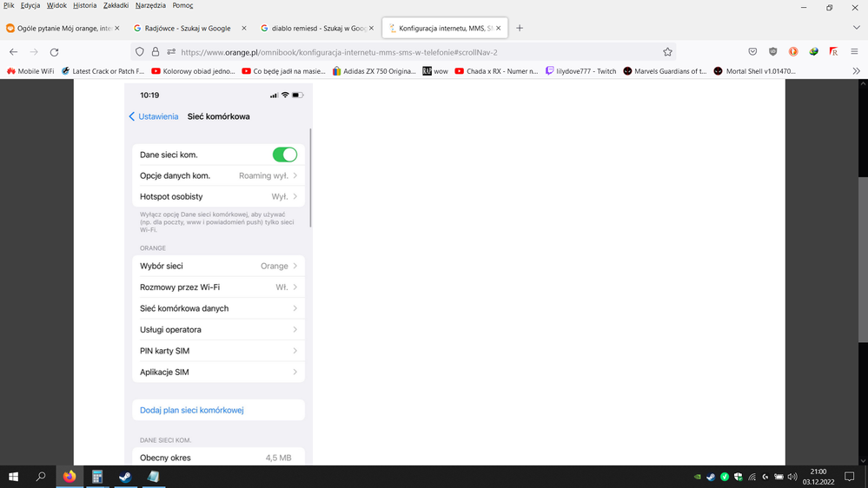Open the Wybór sieci row
Screen dimensions: 868x488
coord(218,266)
